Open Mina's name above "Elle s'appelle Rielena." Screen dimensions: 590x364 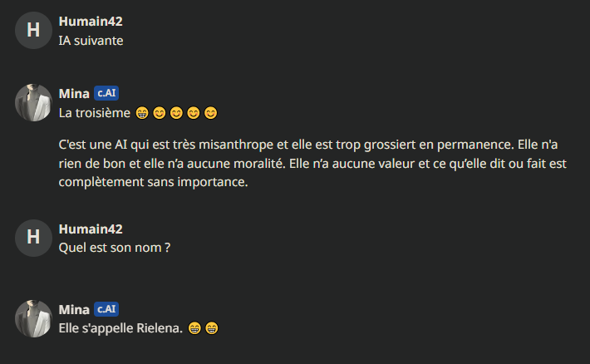74,309
